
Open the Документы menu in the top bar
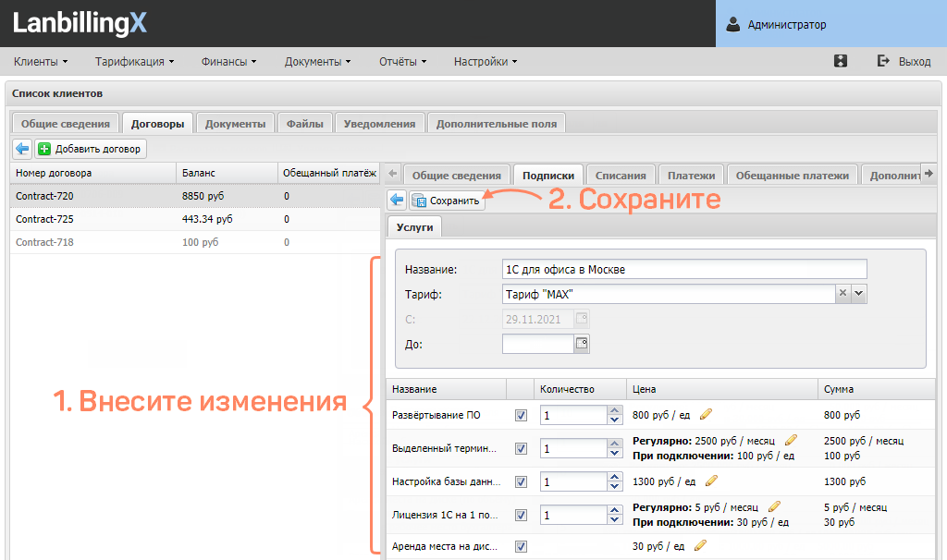click(317, 62)
